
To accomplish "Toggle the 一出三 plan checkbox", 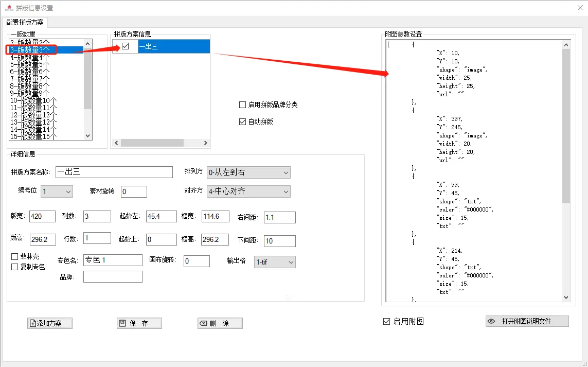I will pos(125,46).
